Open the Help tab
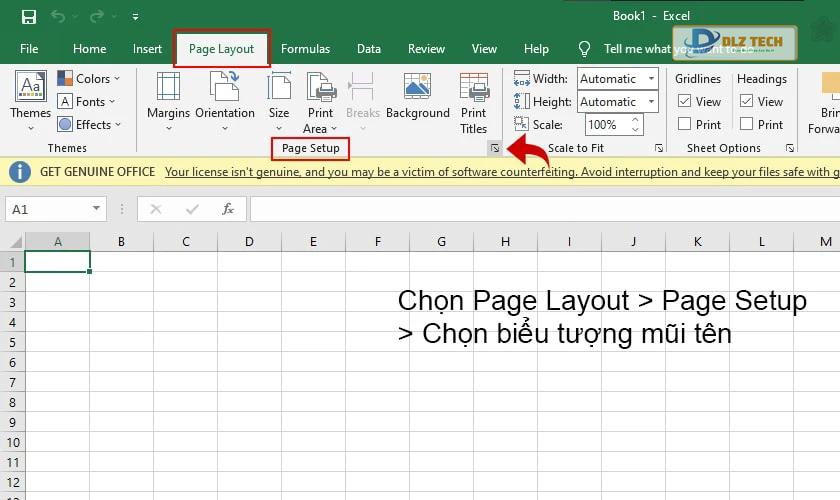Screen dimensions: 840x500 [536, 49]
